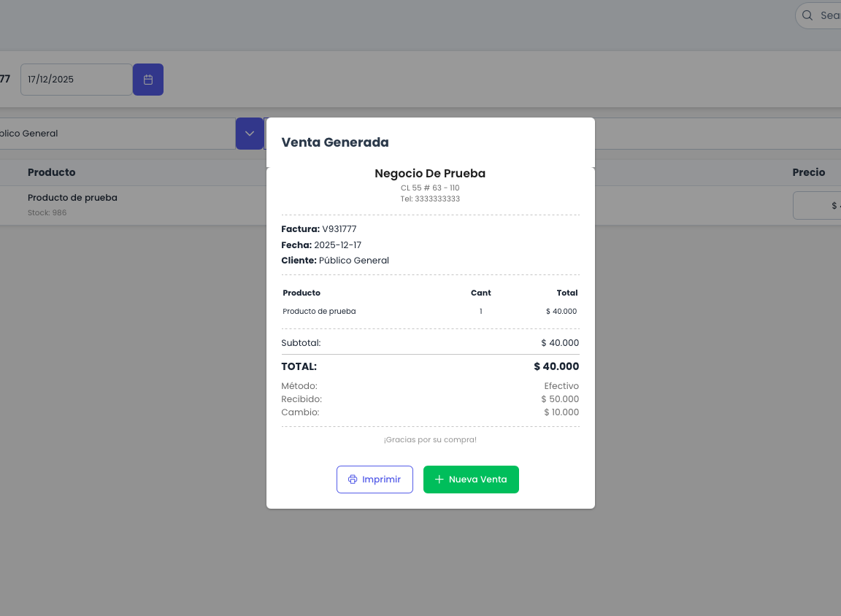The height and width of the screenshot is (616, 841).
Task: Click the price input in product row
Action: [x=818, y=206]
